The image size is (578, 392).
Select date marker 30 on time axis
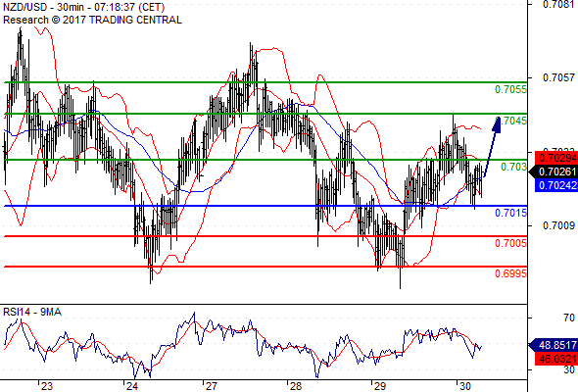click(464, 386)
